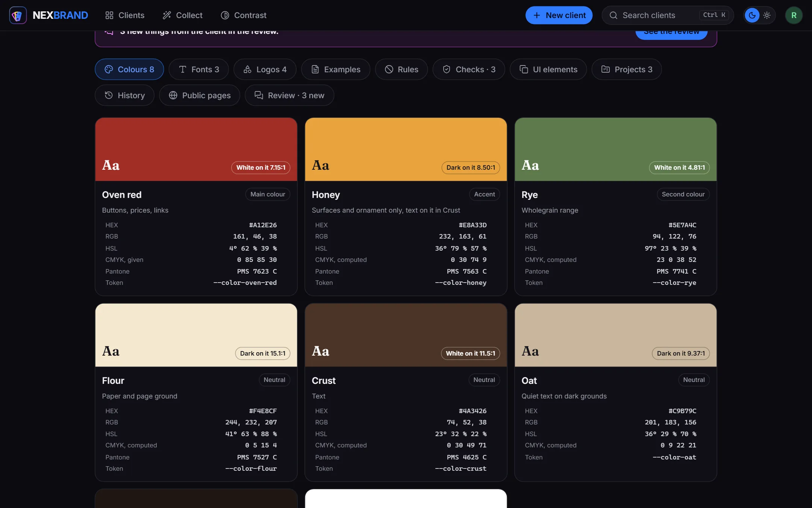Switch to the Logos 4 tab
Viewport: 812px width, 508px height.
265,69
